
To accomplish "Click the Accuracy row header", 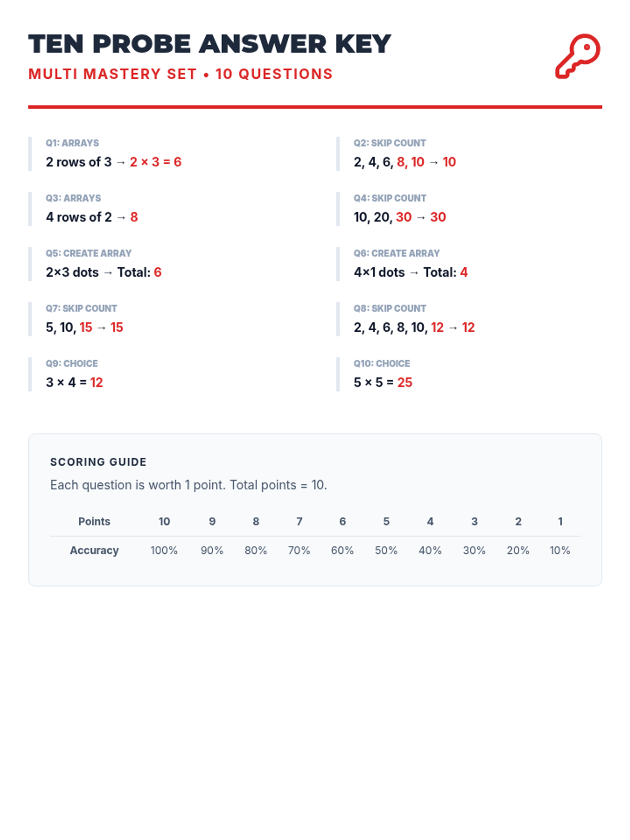I will tap(94, 550).
